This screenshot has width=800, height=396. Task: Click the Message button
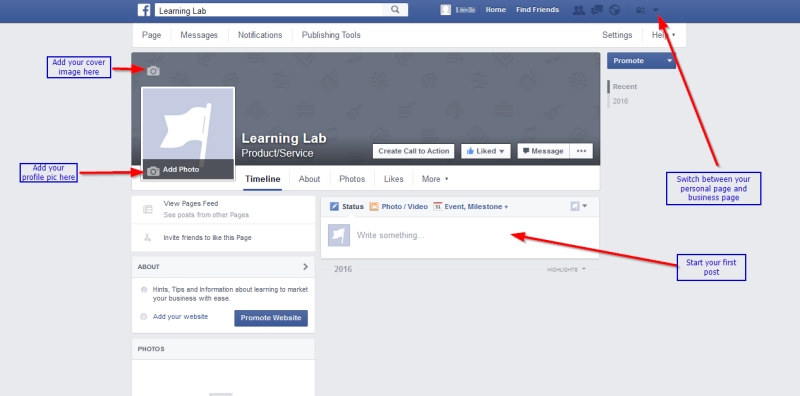click(x=543, y=151)
